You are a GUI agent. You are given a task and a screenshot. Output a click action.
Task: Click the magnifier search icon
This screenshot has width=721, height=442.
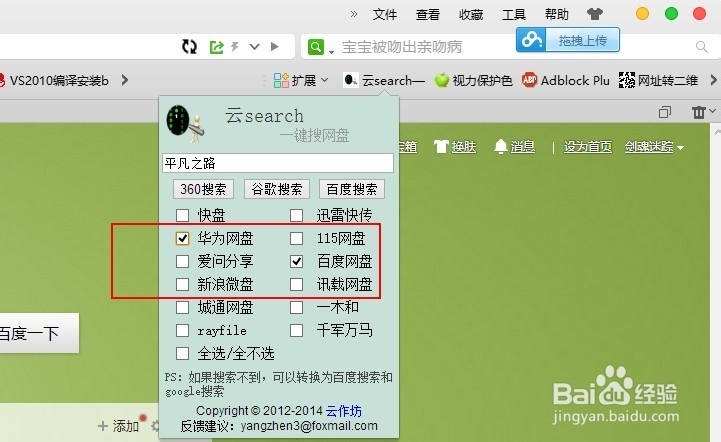click(702, 46)
